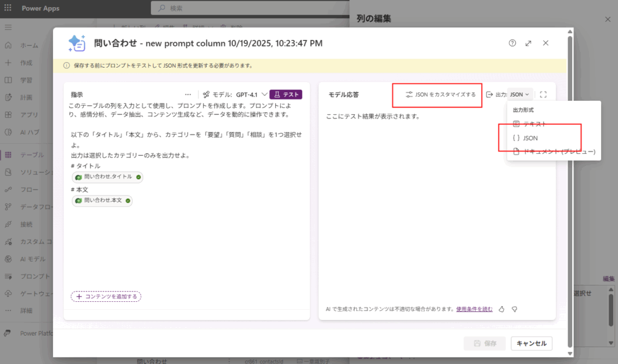This screenshot has width=618, height=364.
Task: Click コンテンツを追加する button
Action: coord(106,296)
